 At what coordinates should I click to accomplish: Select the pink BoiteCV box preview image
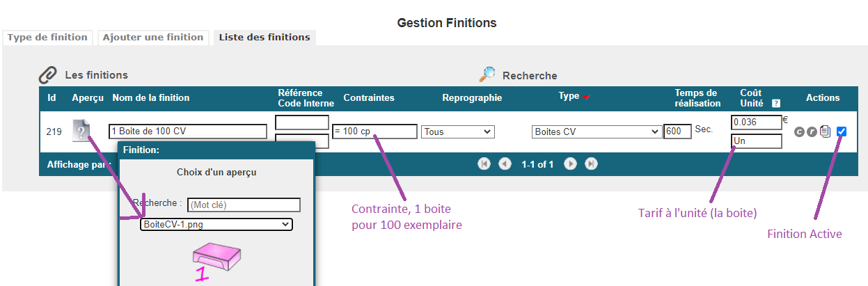217,259
